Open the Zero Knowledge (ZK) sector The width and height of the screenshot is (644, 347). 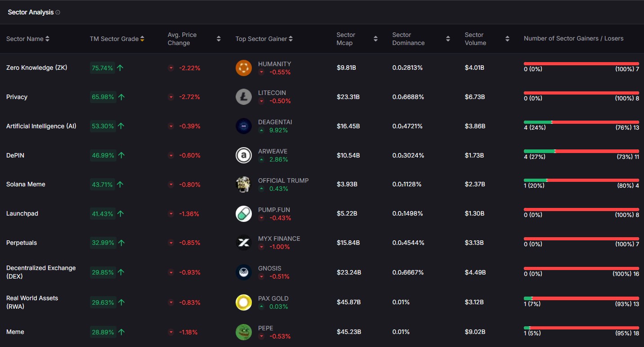coord(37,68)
